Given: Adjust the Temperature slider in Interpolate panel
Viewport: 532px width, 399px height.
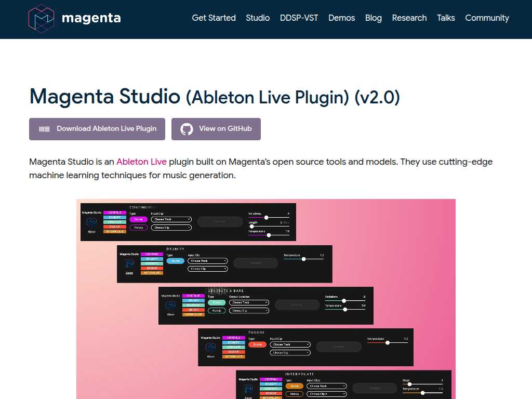Looking at the screenshot, I should 422,393.
